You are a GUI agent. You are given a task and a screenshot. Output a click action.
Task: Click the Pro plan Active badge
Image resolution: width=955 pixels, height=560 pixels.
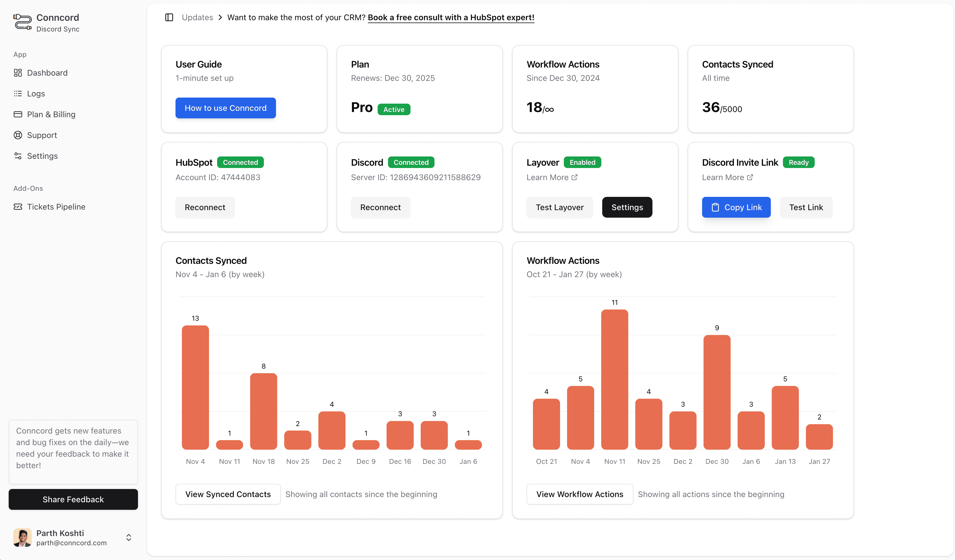pyautogui.click(x=394, y=109)
